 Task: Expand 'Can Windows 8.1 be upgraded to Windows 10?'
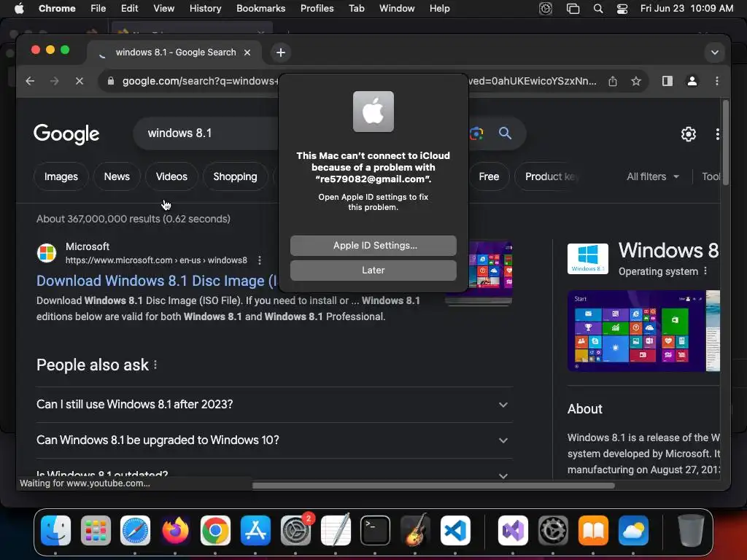274,440
